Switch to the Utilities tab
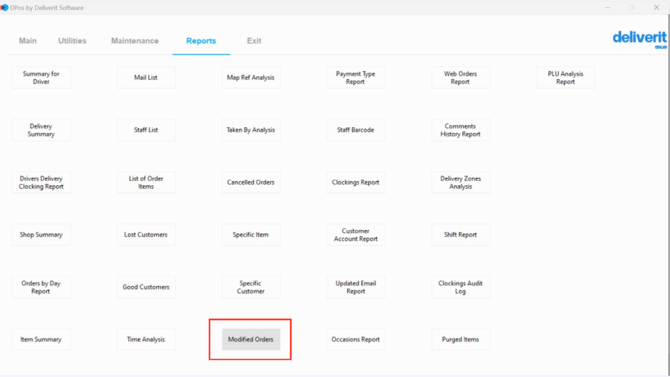Viewport: 670px width, 377px height. 72,41
